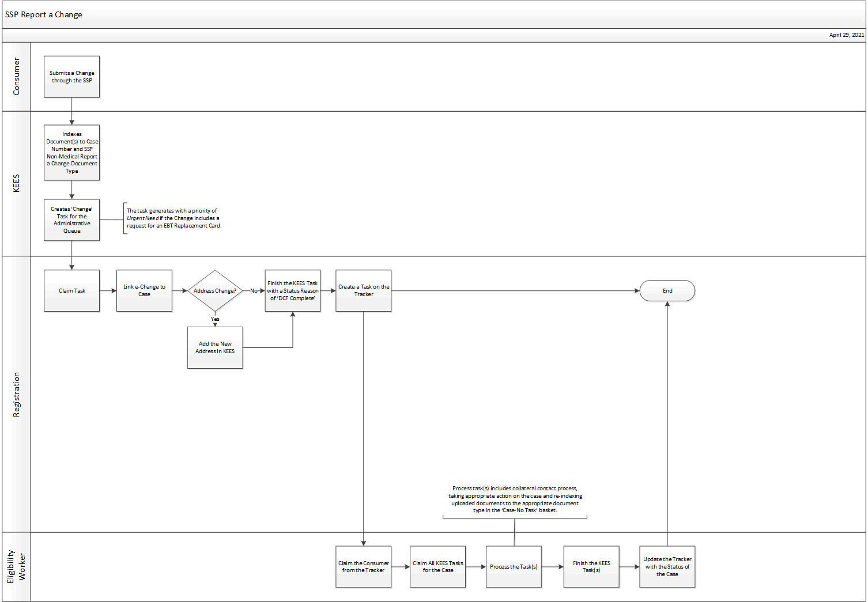Click the 'Address Change?' decision diamond
Viewport: 868px width, 602px height.
(215, 291)
